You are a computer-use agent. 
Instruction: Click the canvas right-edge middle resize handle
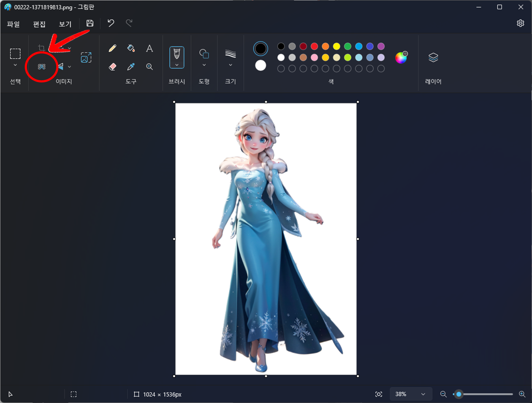pyautogui.click(x=358, y=239)
